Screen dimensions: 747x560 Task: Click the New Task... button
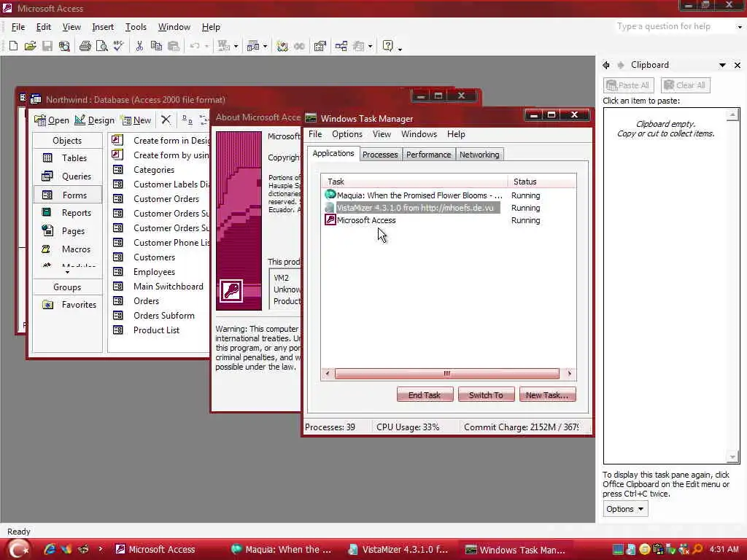pyautogui.click(x=547, y=394)
